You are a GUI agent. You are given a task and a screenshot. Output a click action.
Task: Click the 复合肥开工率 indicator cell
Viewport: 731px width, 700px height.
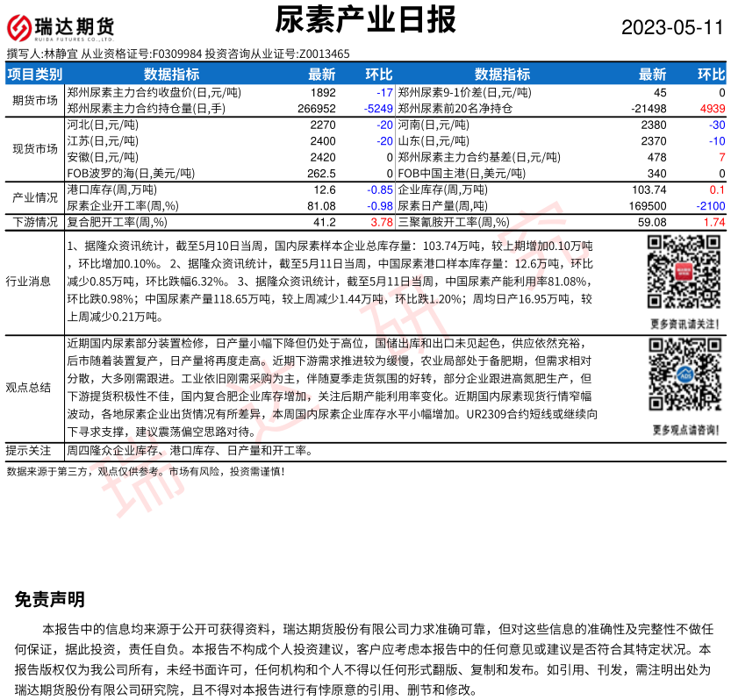118,223
